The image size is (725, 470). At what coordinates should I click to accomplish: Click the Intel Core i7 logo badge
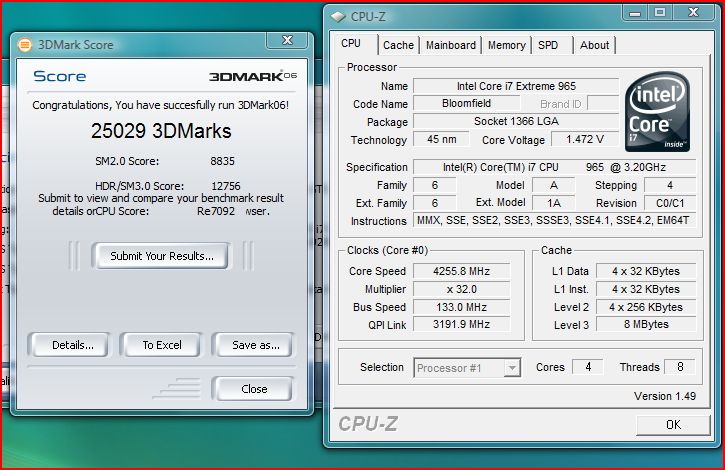pos(657,111)
